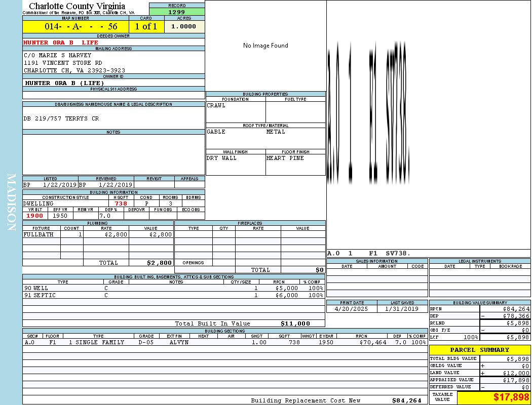Select the red year built value 1900
The image size is (532, 405).
35,216
